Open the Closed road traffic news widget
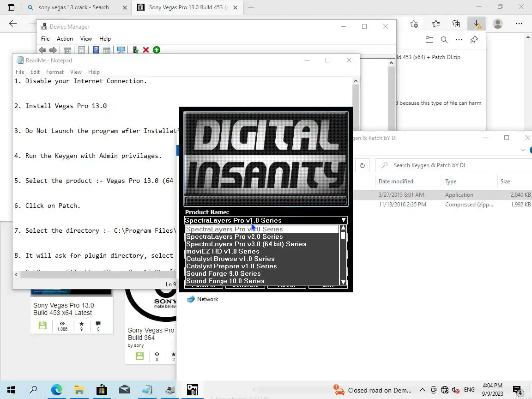Image resolution: width=532 pixels, height=399 pixels. (372, 390)
